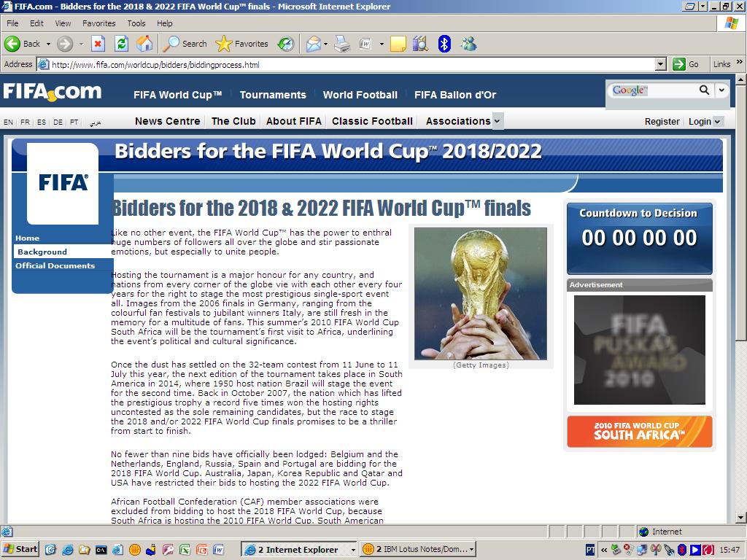Expand the Login dropdown
The image size is (747, 560).
718,122
